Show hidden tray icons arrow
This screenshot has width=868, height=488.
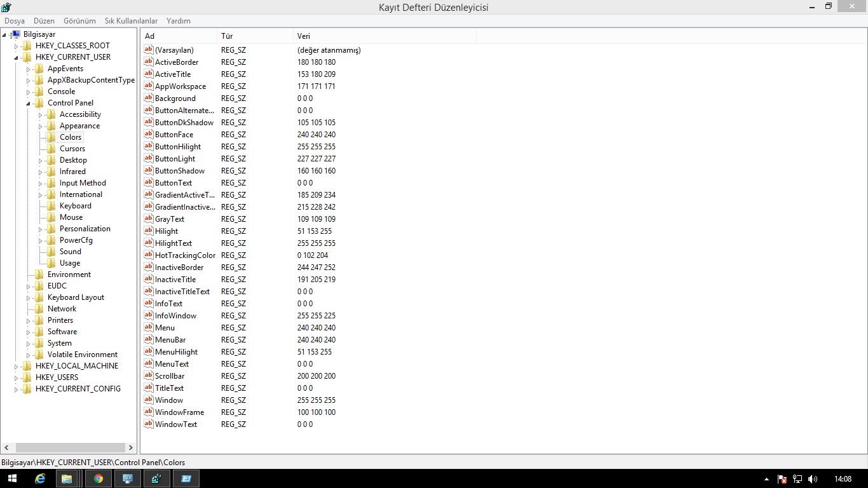point(766,478)
